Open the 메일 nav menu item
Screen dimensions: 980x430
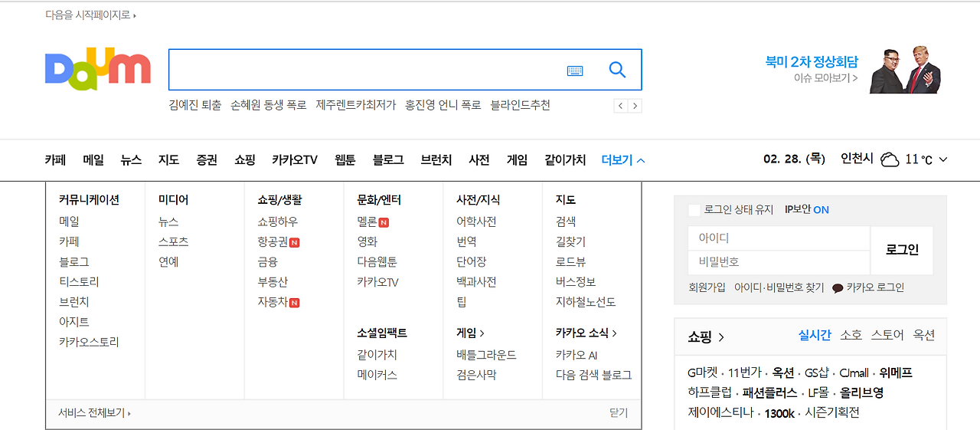coord(93,160)
